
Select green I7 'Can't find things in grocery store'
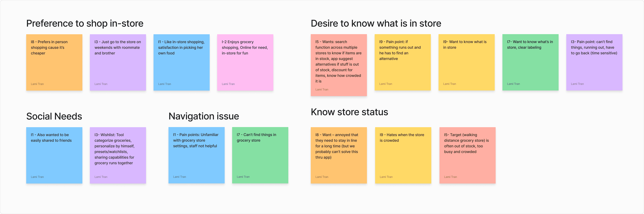tap(260, 155)
